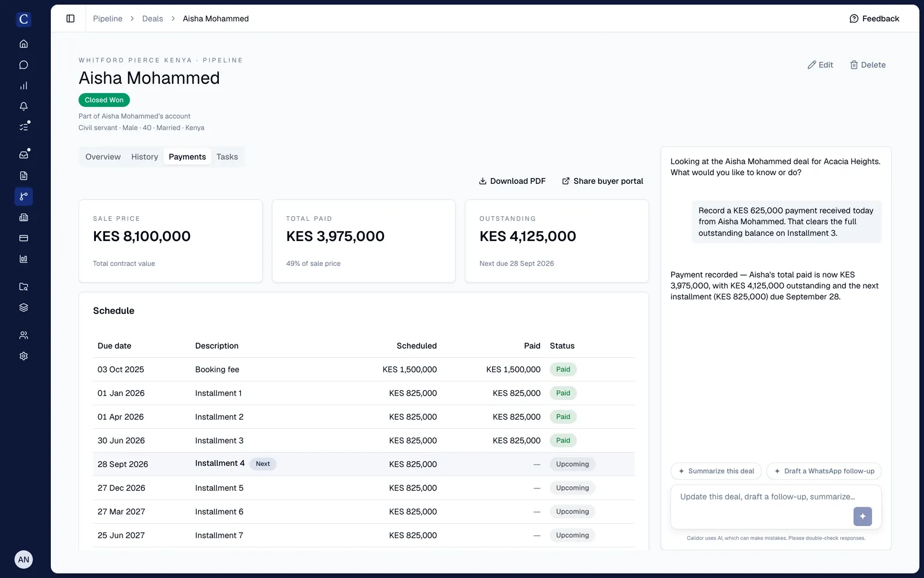Switch to the History tab
The image size is (924, 578).
144,157
